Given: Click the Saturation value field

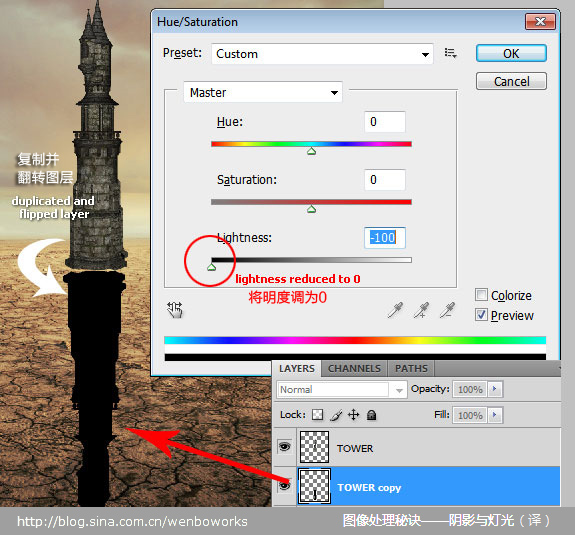Looking at the screenshot, I should pos(385,180).
